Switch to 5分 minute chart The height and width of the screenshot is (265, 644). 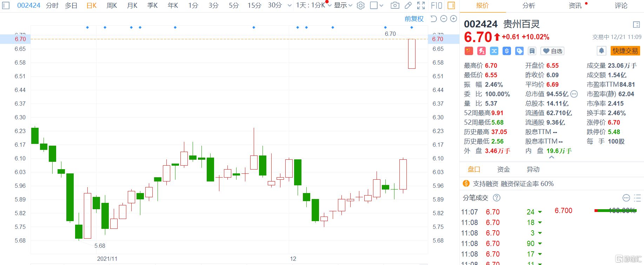(234, 5)
